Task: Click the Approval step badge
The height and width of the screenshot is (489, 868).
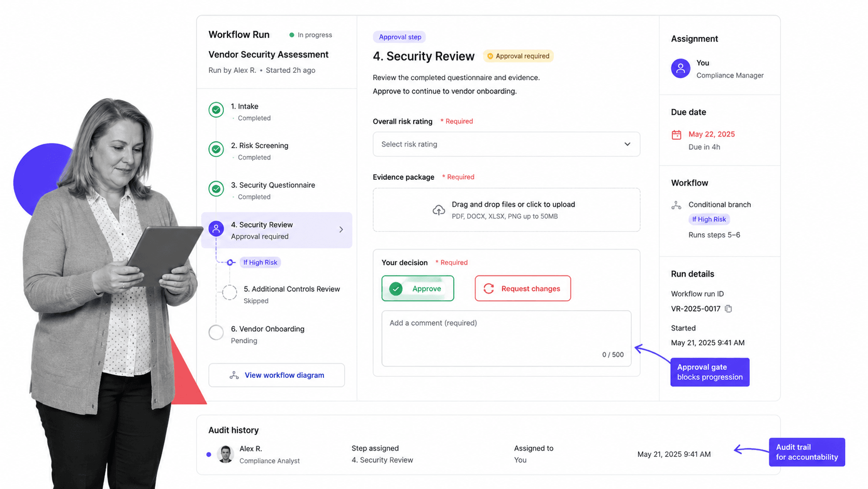Action: [400, 37]
